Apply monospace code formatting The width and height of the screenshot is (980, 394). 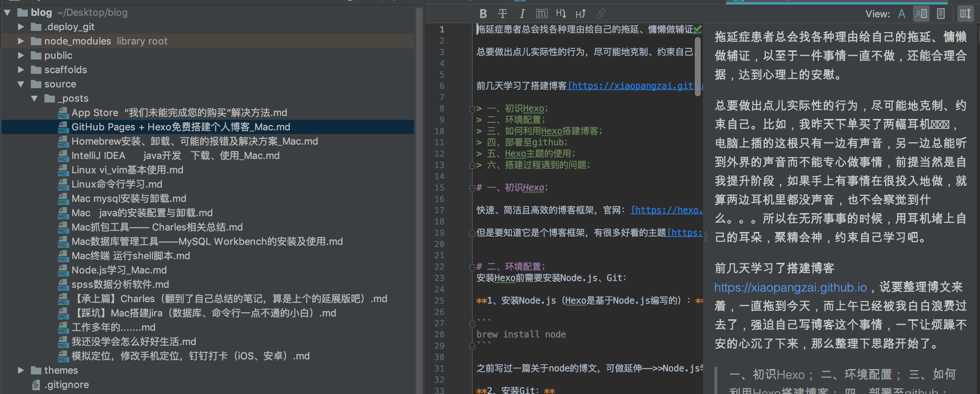541,14
